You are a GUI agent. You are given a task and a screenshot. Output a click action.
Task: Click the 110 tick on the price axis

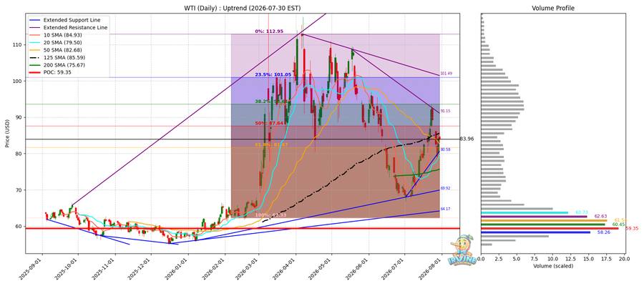[18, 45]
